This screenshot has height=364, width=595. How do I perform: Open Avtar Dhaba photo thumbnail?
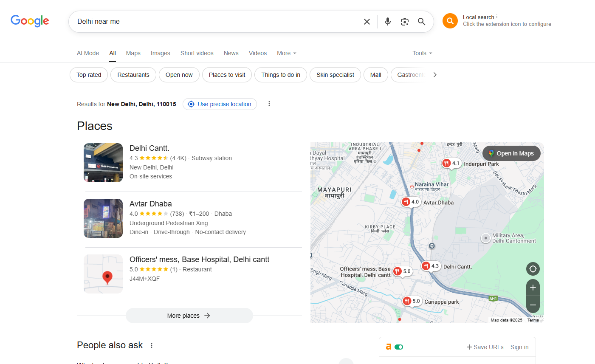pos(103,218)
